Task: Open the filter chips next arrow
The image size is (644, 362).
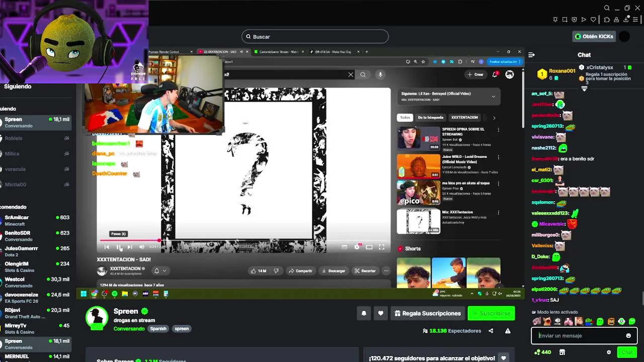Action: pyautogui.click(x=494, y=118)
